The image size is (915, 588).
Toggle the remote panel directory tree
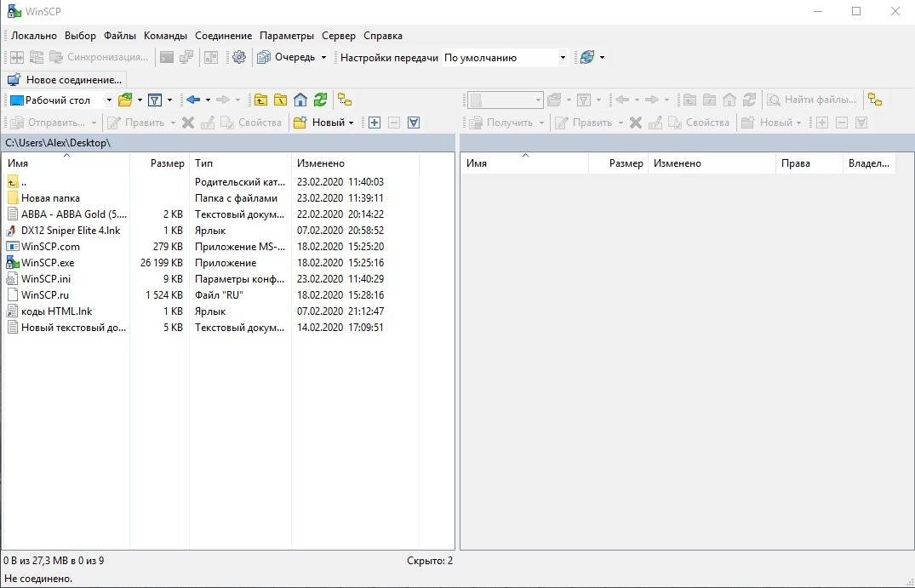pos(875,100)
